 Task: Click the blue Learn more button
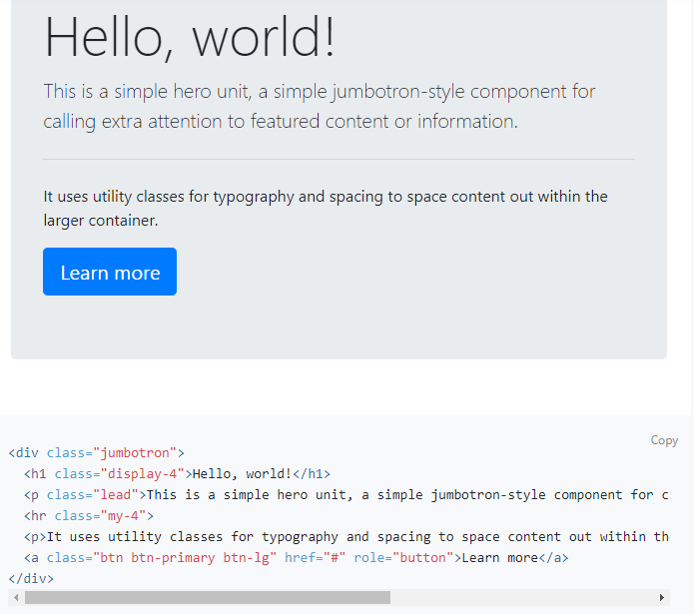pyautogui.click(x=110, y=272)
